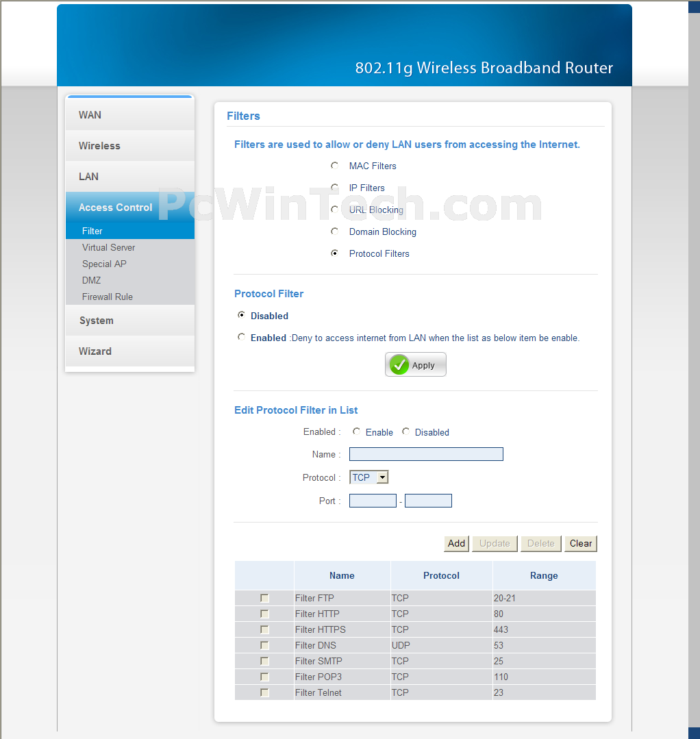This screenshot has height=739, width=700.
Task: Click the 'Filter FTP' name cell
Action: pos(342,598)
